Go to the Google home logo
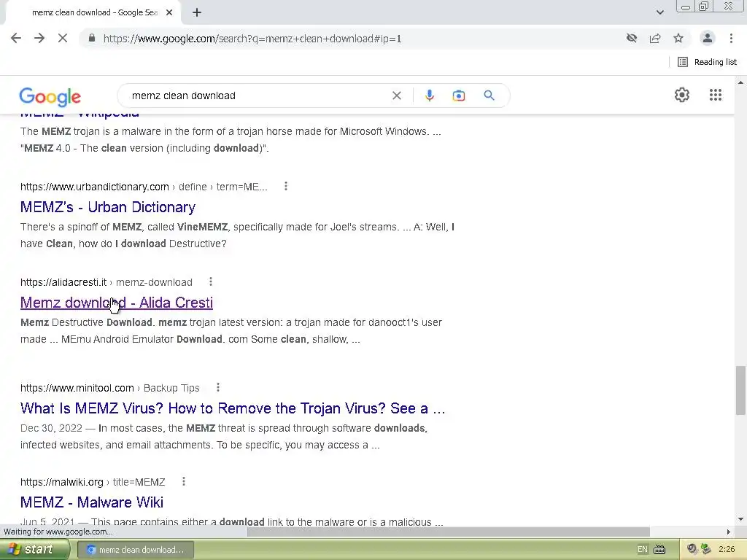This screenshot has height=560, width=747. pos(50,97)
